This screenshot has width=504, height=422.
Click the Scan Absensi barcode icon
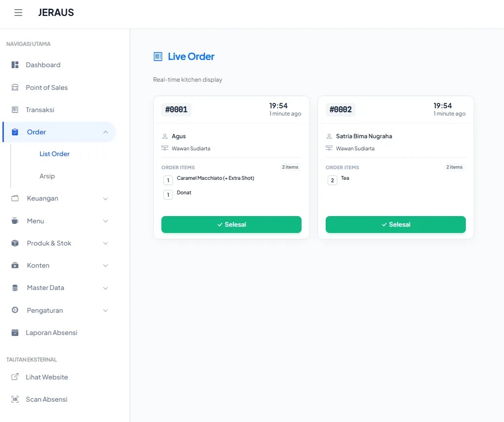click(15, 399)
